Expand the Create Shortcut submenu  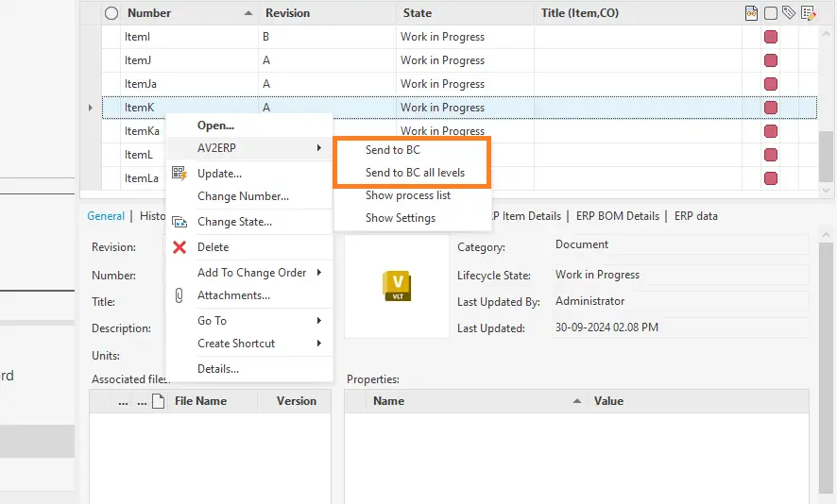tap(319, 344)
